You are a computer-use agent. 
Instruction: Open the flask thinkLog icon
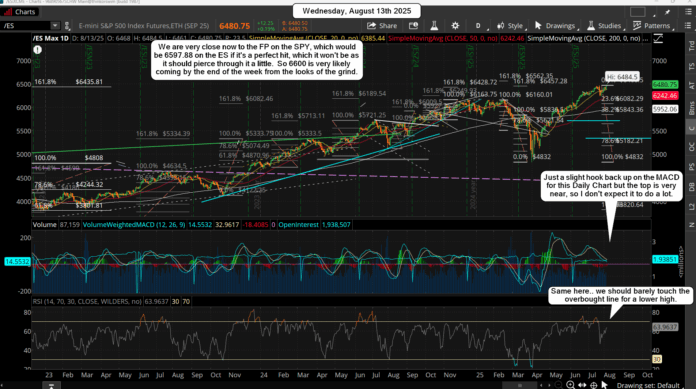[434, 26]
